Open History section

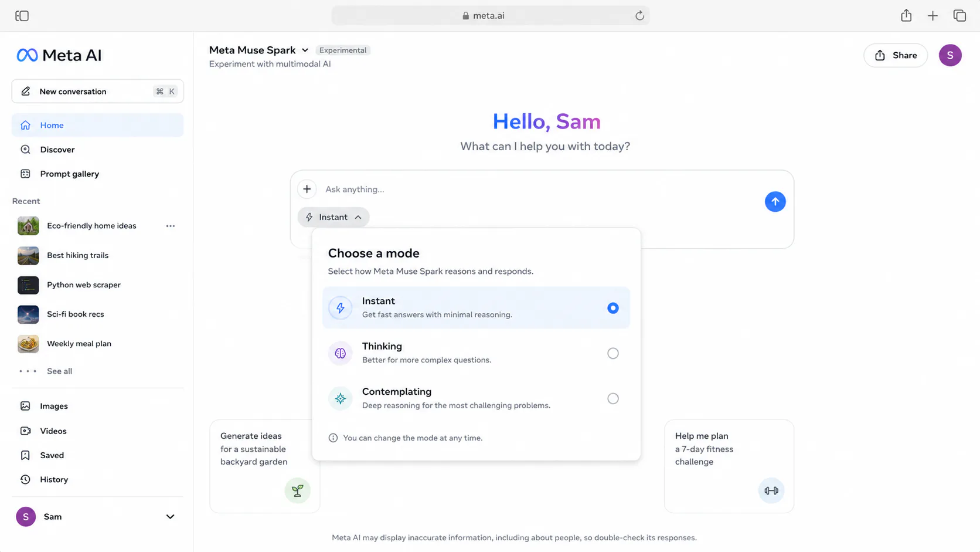click(97, 479)
